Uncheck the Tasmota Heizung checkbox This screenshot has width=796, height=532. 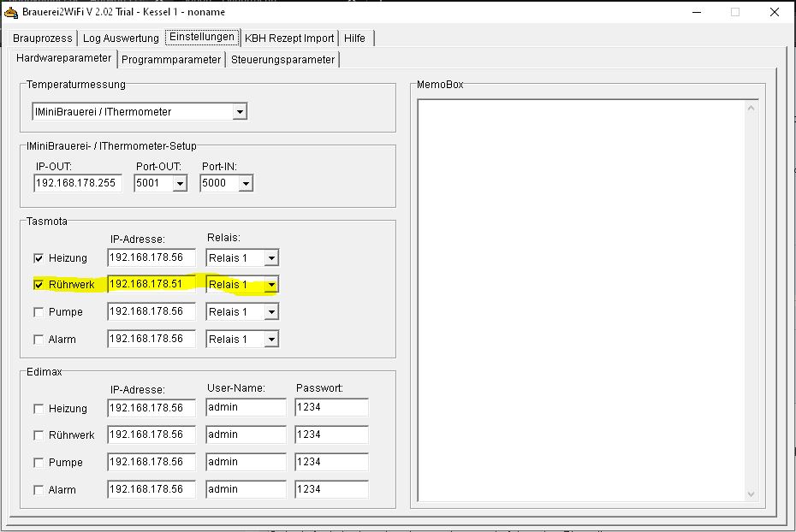[39, 257]
